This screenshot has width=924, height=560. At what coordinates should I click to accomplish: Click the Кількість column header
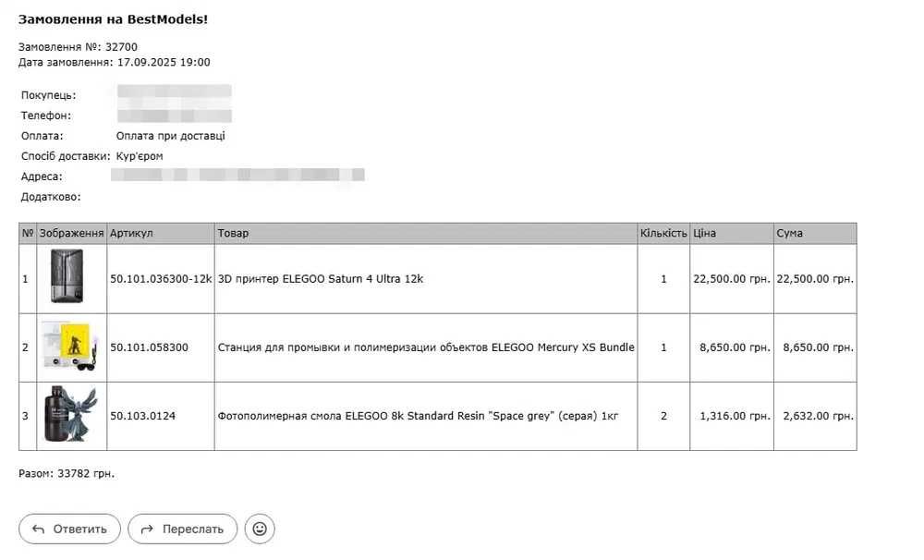coord(663,233)
